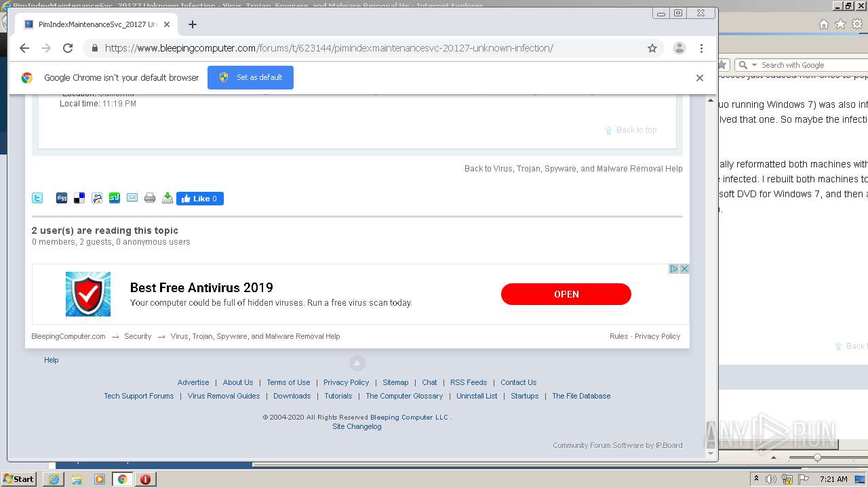Open Privacy Policy next to Rules
The height and width of the screenshot is (488, 868).
[x=657, y=336]
